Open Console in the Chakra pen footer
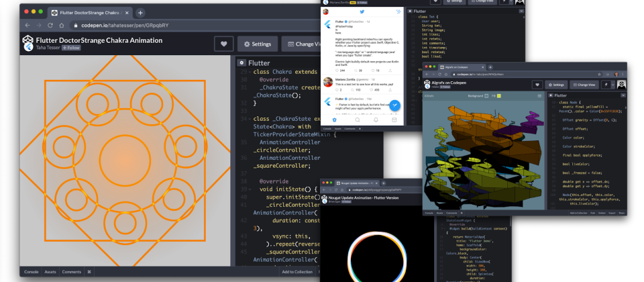This screenshot has height=282, width=644. click(32, 272)
